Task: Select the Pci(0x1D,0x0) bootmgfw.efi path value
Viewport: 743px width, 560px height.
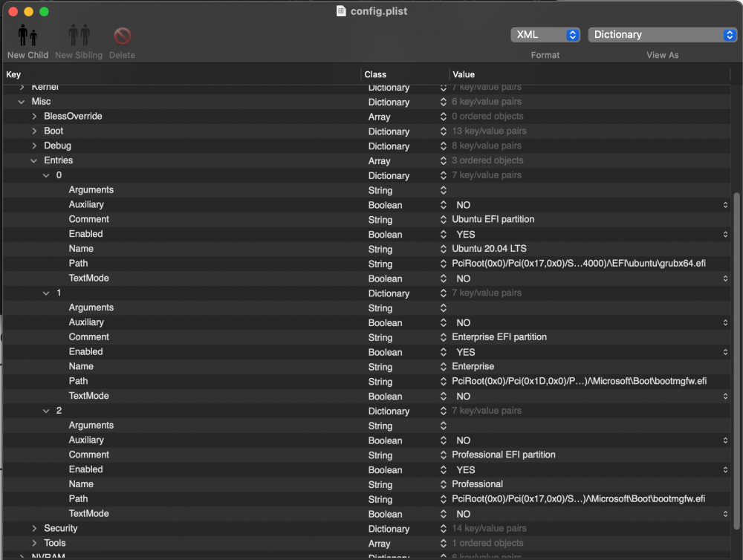Action: point(579,381)
